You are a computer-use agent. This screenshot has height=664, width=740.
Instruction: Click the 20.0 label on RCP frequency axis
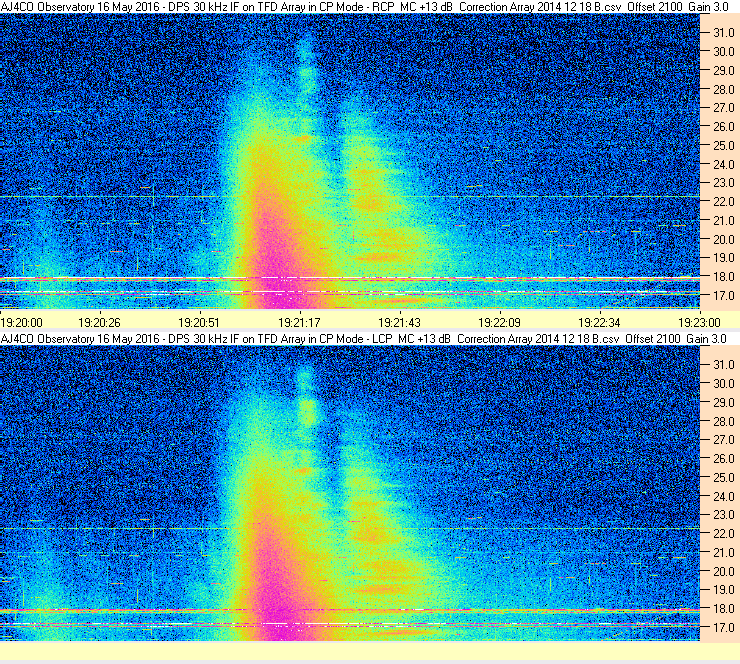tap(723, 240)
